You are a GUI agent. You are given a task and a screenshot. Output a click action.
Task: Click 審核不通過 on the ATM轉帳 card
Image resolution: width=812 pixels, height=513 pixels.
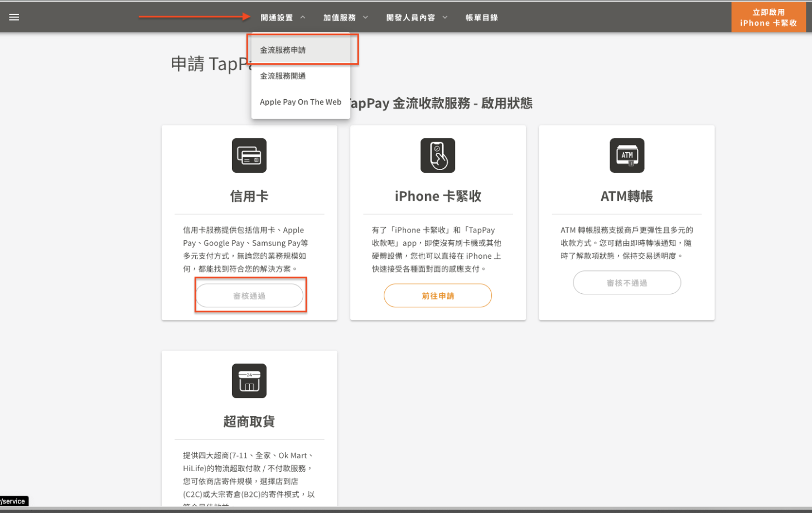pos(626,282)
